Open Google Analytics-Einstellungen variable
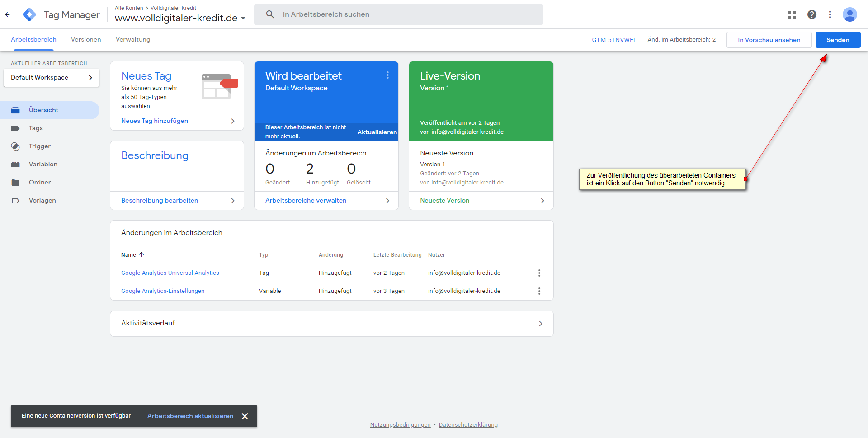The image size is (868, 438). 163,291
